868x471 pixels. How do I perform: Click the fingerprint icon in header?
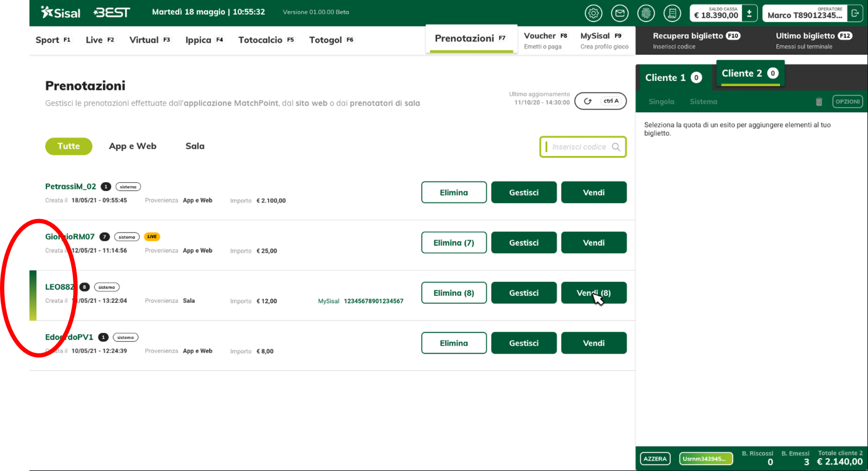(x=646, y=14)
